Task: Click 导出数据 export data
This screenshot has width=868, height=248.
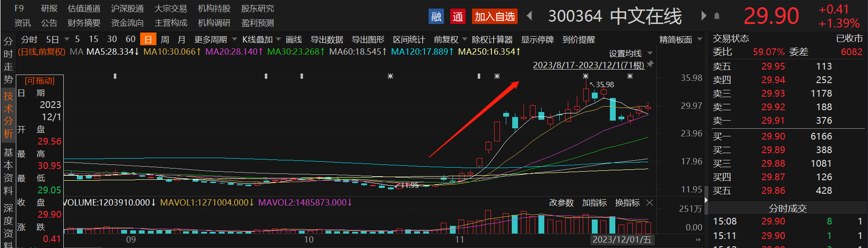Action: (x=327, y=40)
